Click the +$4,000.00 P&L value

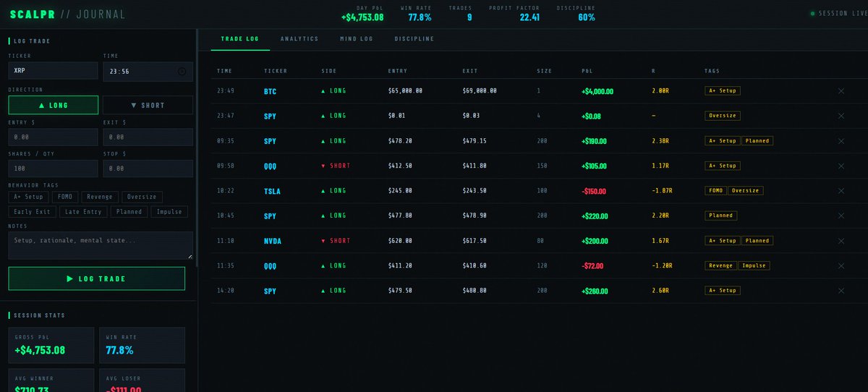click(x=597, y=91)
